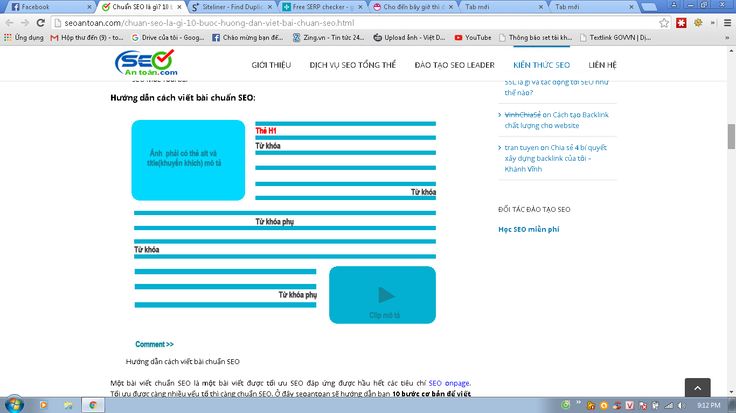
Task: Open Chrome hamburger menu
Action: coord(727,23)
